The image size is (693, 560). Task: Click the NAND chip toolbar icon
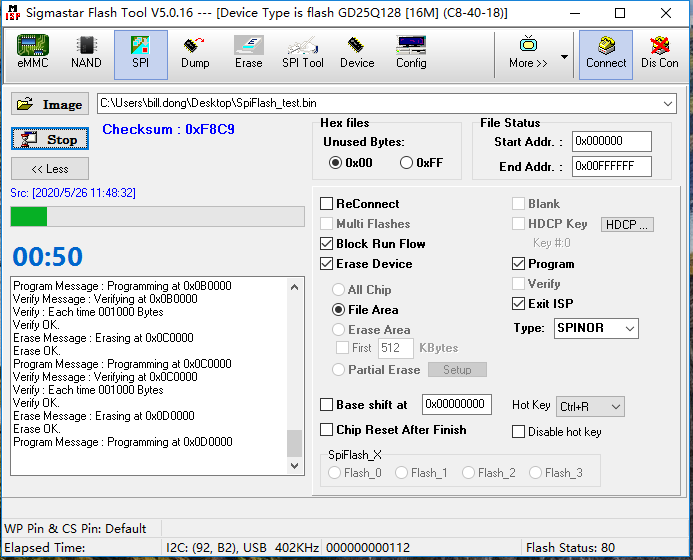[x=86, y=52]
